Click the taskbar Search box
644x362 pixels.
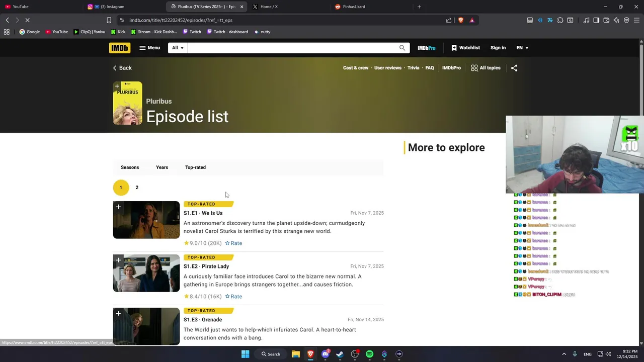coord(271,354)
